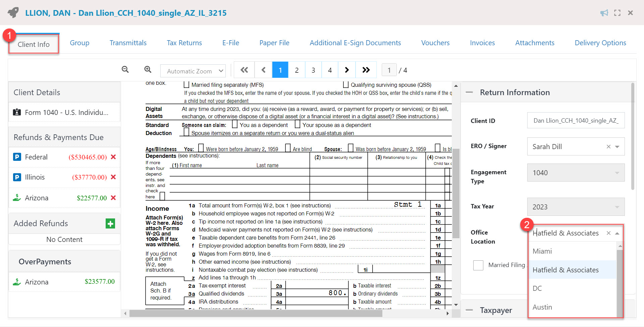Switch to Tax Returns tab
Image resolution: width=644 pixels, height=327 pixels.
pyautogui.click(x=184, y=43)
